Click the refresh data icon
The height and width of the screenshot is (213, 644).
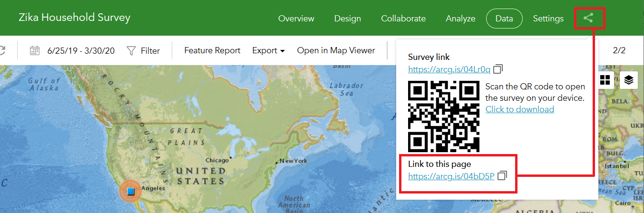point(2,50)
